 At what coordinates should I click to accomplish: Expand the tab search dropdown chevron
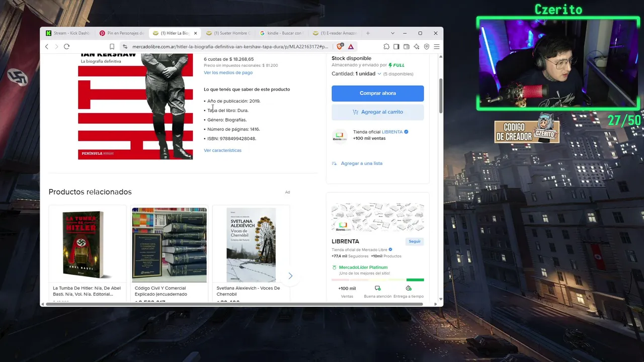(x=392, y=33)
